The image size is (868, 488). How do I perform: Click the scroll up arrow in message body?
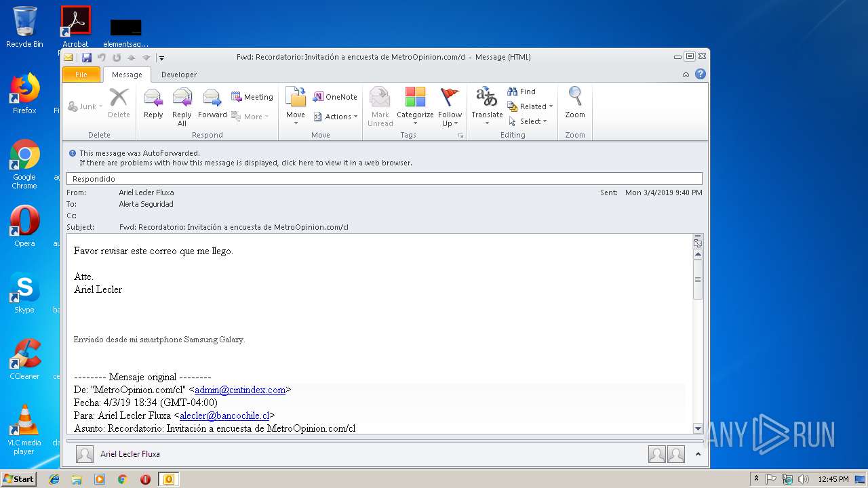pos(698,254)
